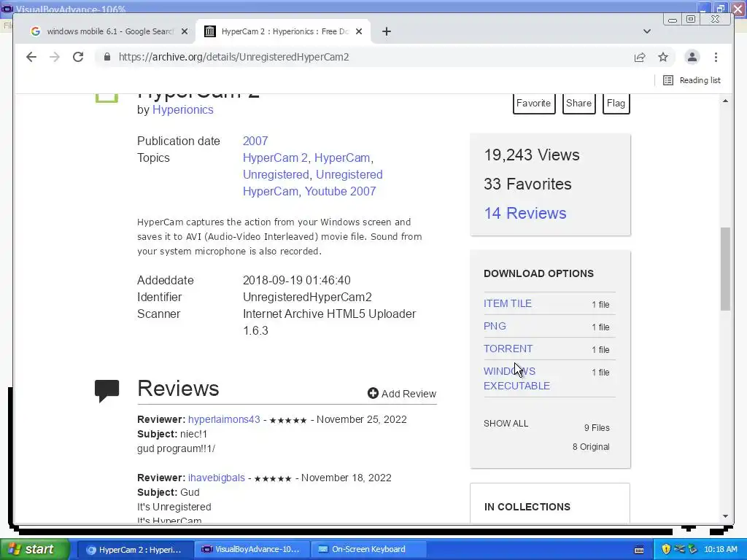747x560 pixels.
Task: Click the Share button
Action: [578, 104]
